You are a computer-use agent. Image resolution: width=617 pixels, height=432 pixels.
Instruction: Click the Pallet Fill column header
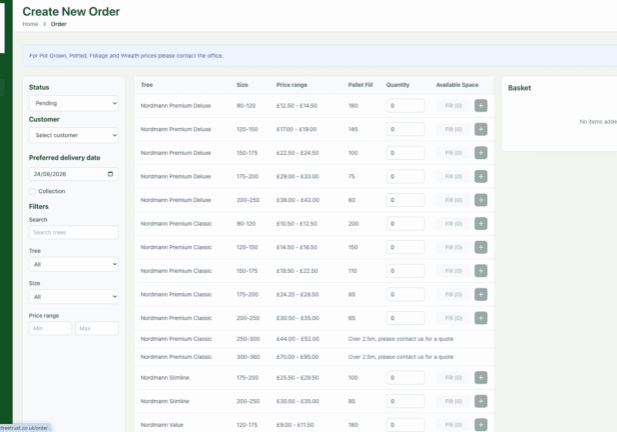[360, 85]
